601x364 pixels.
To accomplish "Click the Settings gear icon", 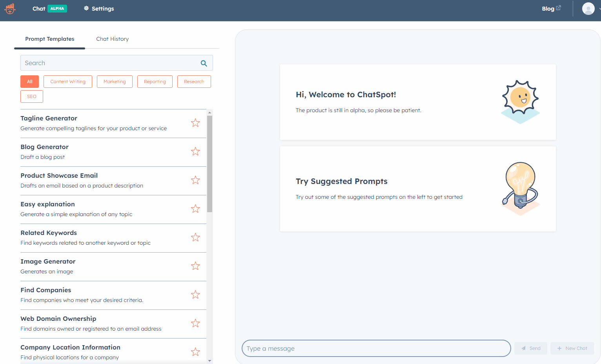I will tap(86, 8).
